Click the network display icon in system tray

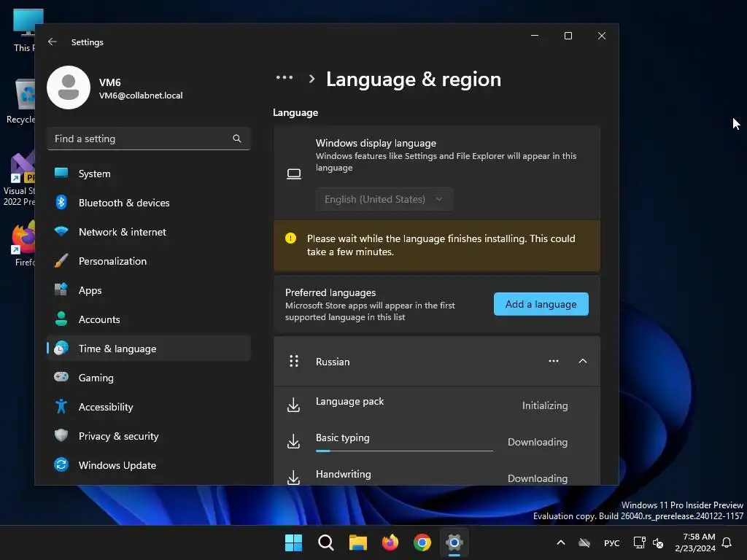639,542
